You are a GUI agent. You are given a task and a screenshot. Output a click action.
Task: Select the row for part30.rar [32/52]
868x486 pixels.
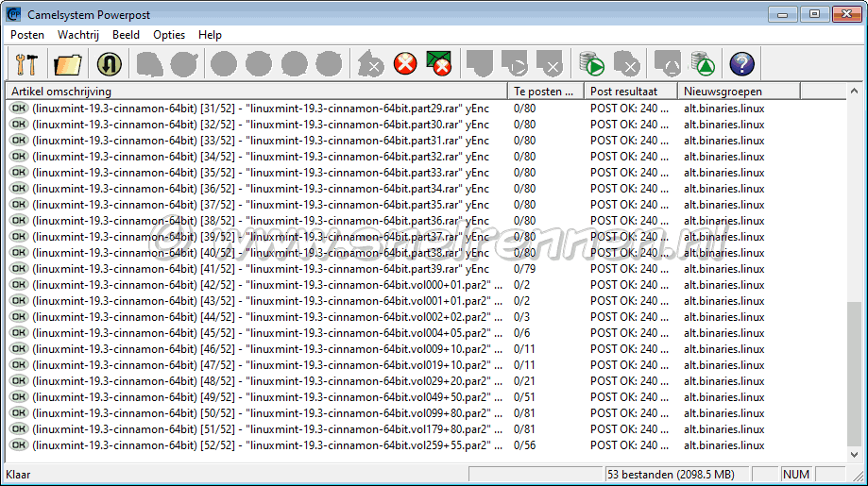tap(426, 124)
